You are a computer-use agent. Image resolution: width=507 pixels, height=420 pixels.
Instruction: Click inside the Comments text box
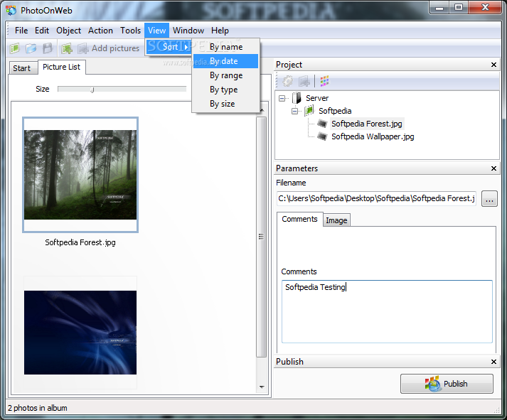[387, 311]
